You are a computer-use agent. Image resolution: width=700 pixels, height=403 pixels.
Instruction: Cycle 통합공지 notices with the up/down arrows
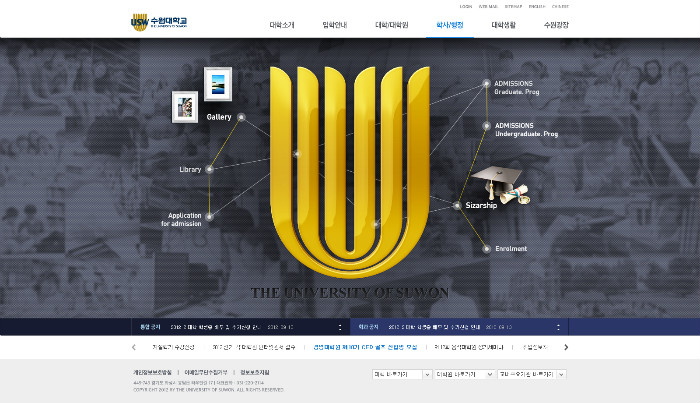coord(340,327)
